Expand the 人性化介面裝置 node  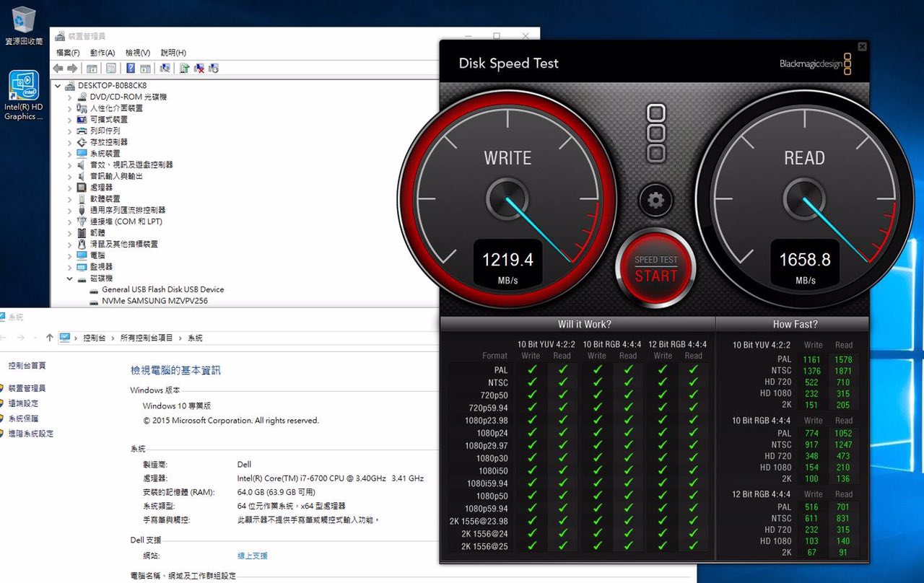point(70,108)
